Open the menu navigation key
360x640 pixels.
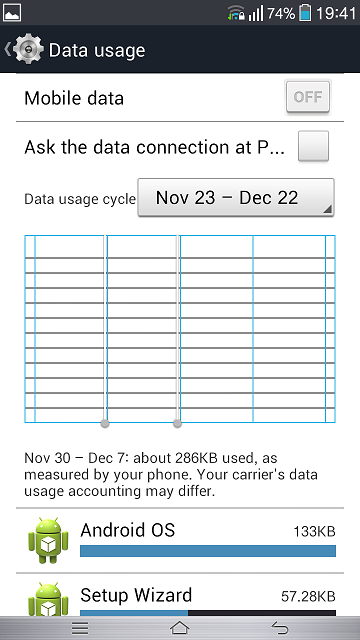[x=80, y=628]
